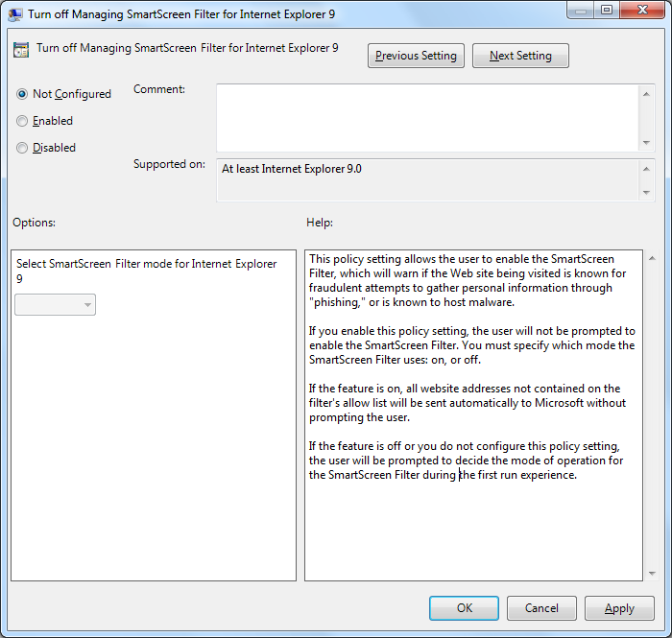Go to Next Setting
The image size is (672, 638).
click(x=520, y=56)
